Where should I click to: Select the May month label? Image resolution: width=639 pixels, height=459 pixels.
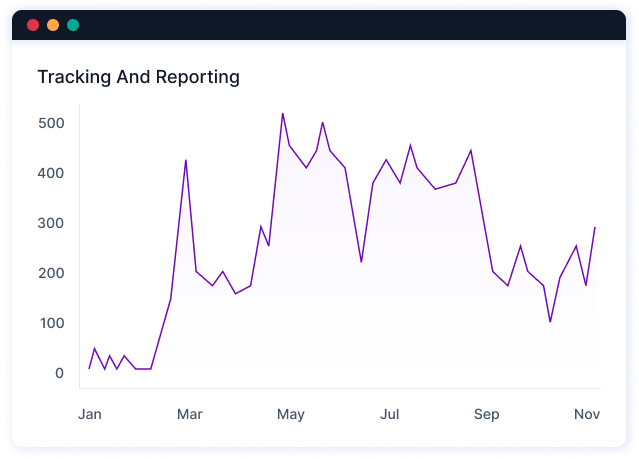tap(291, 414)
